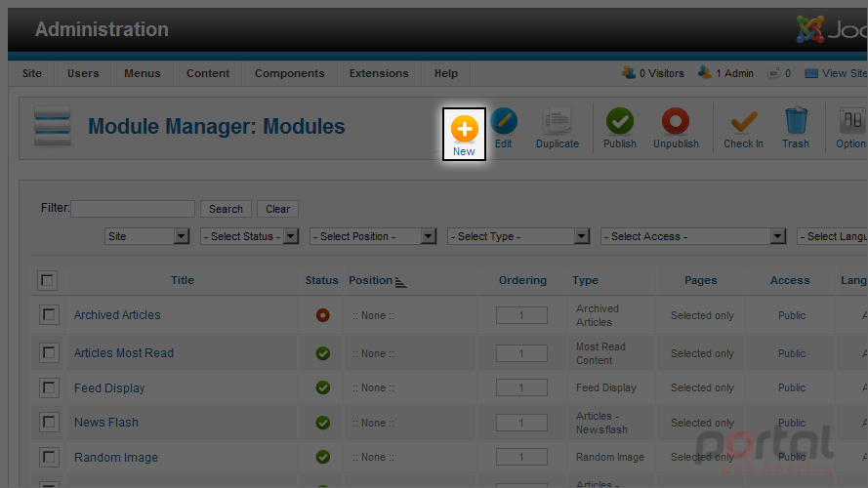Click the Check In toolbar icon

(x=743, y=121)
